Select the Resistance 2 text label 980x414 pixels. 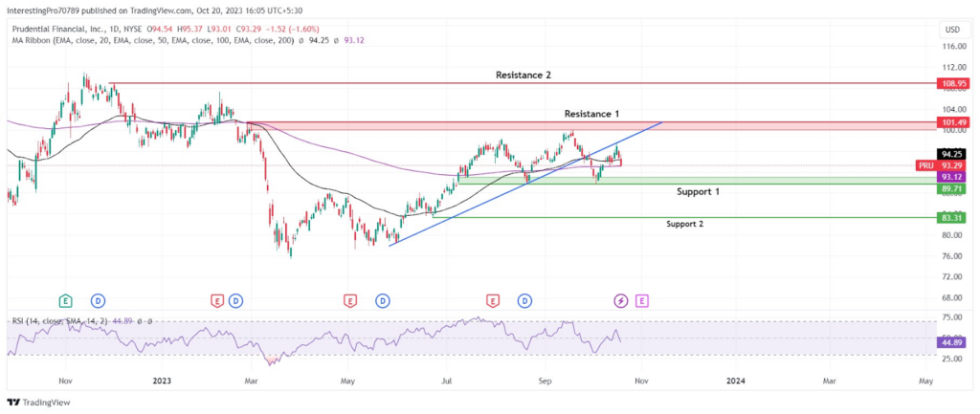(x=523, y=75)
